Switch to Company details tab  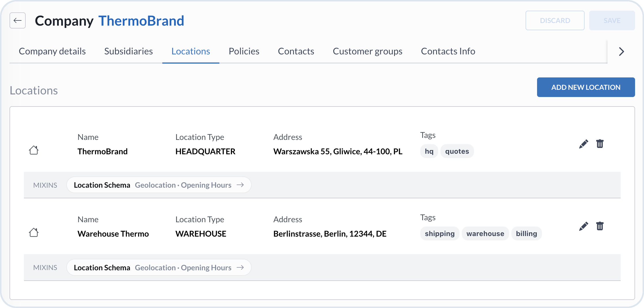point(52,51)
